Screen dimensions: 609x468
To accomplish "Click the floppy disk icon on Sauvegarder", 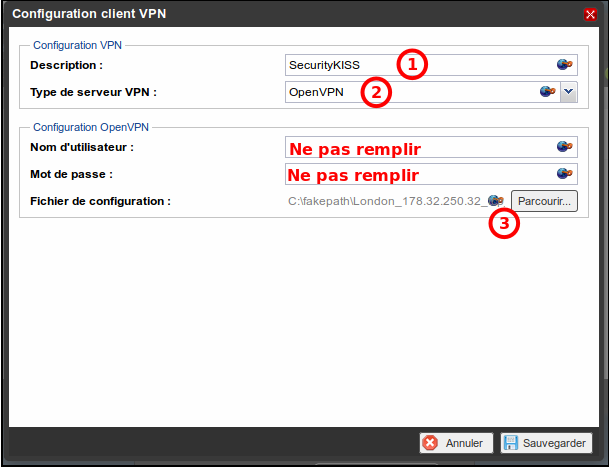I will (x=510, y=443).
